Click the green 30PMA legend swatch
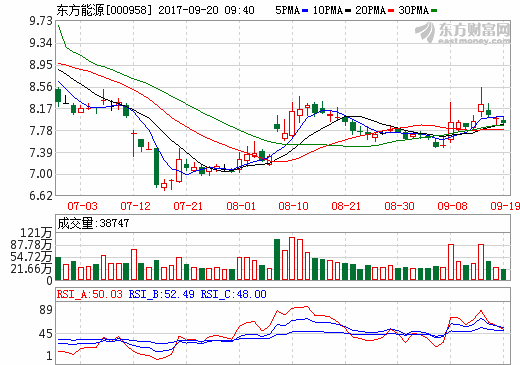The height and width of the screenshot is (365, 520). pyautogui.click(x=434, y=11)
